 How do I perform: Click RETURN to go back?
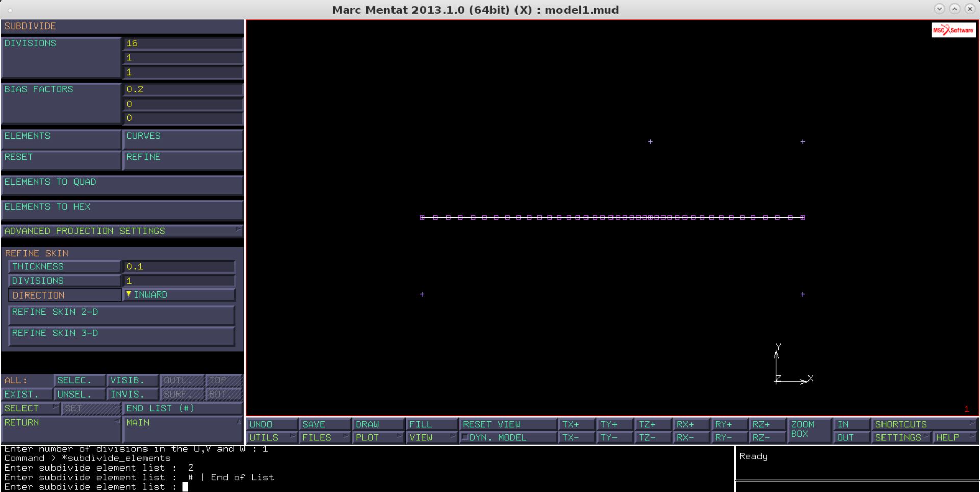click(x=61, y=429)
